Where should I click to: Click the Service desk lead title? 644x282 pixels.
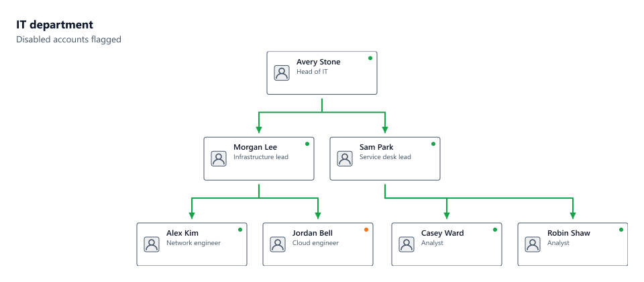point(385,157)
